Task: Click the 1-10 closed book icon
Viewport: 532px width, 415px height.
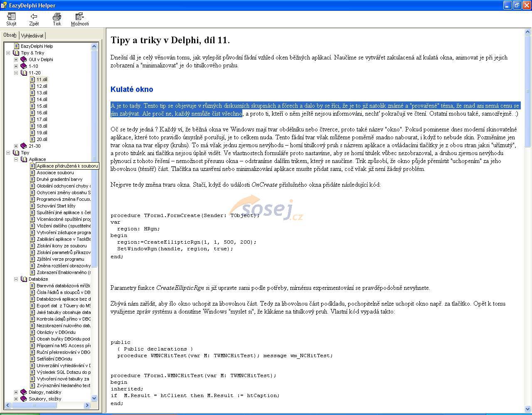Action: (x=24, y=66)
